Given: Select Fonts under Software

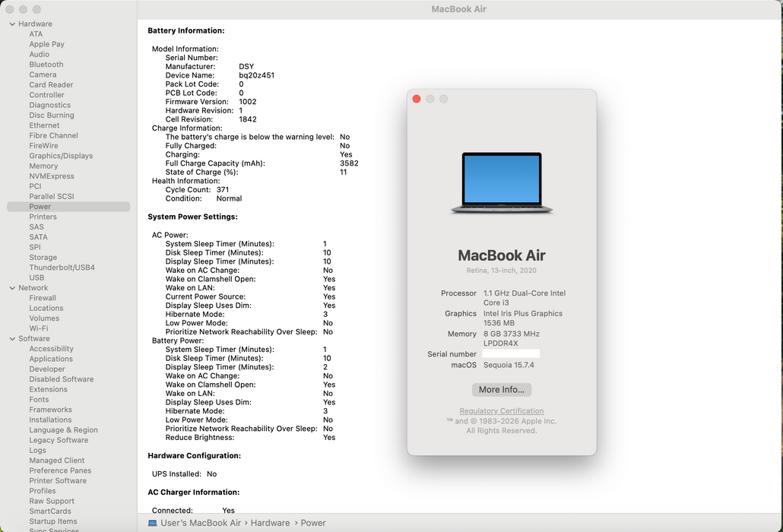Looking at the screenshot, I should pyautogui.click(x=39, y=399).
